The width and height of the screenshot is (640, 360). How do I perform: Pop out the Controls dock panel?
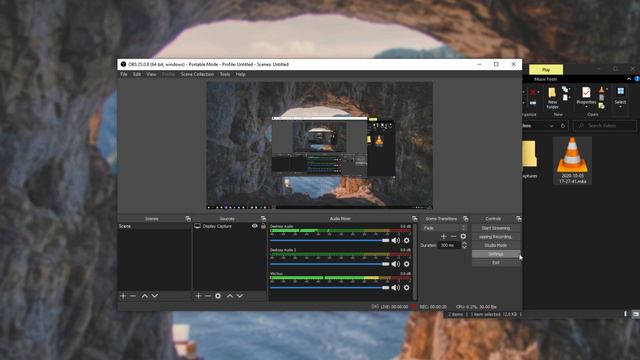(x=519, y=219)
